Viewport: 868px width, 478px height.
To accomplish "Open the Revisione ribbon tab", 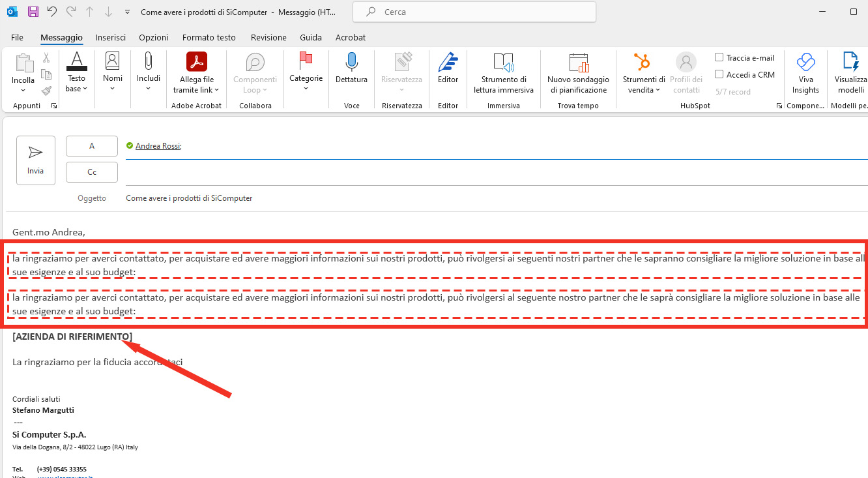I will [268, 37].
